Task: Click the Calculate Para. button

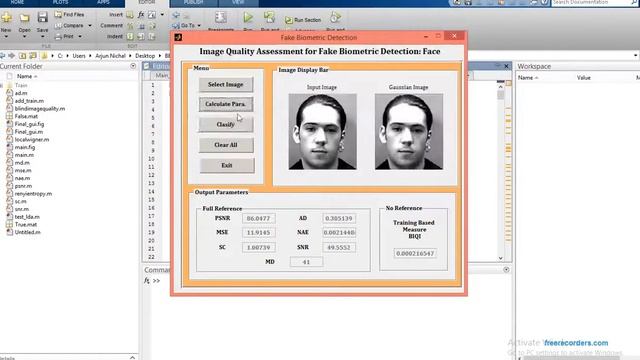Action: (226, 104)
